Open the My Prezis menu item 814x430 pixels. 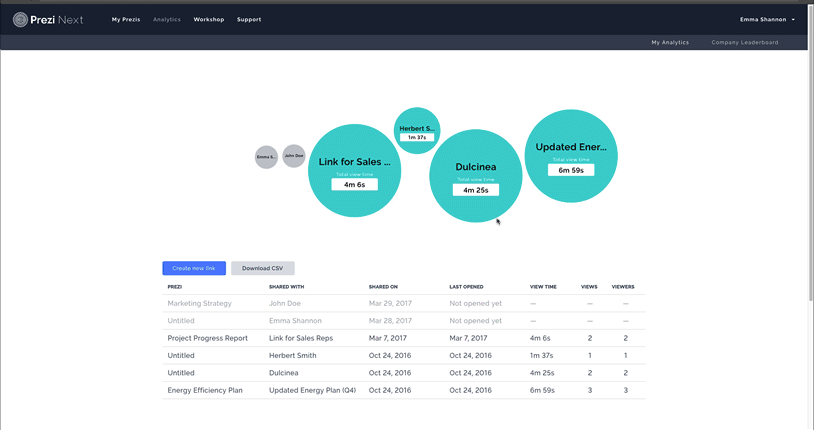[x=126, y=19]
